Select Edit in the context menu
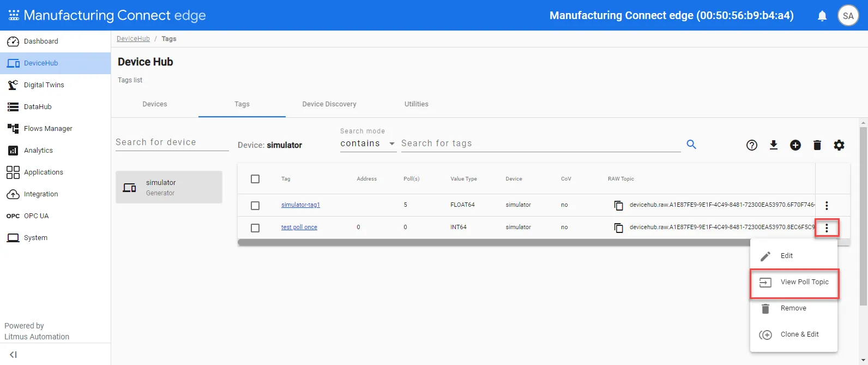This screenshot has height=365, width=868. pos(794,256)
